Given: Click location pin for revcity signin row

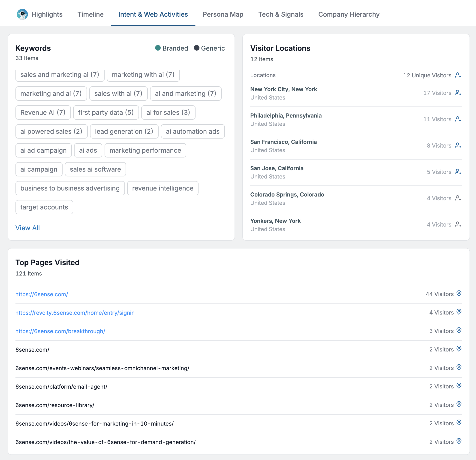Looking at the screenshot, I should (x=459, y=312).
